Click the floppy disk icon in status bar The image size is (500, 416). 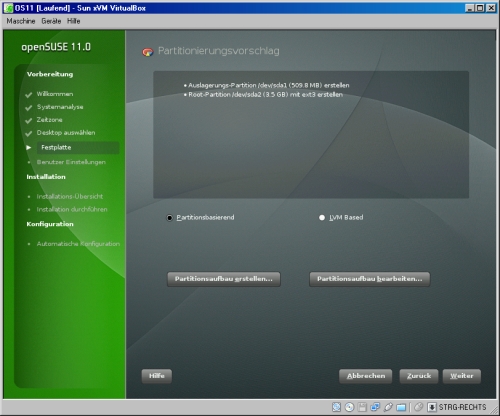(362, 407)
